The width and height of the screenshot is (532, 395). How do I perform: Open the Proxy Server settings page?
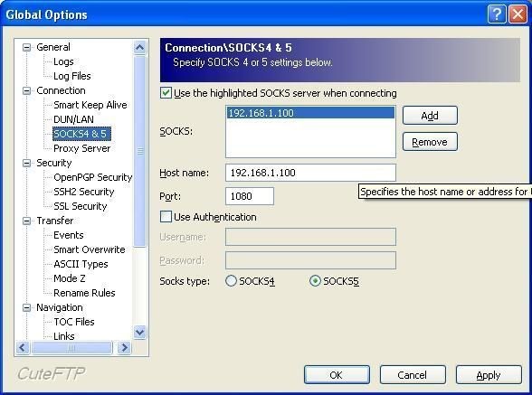(x=81, y=148)
